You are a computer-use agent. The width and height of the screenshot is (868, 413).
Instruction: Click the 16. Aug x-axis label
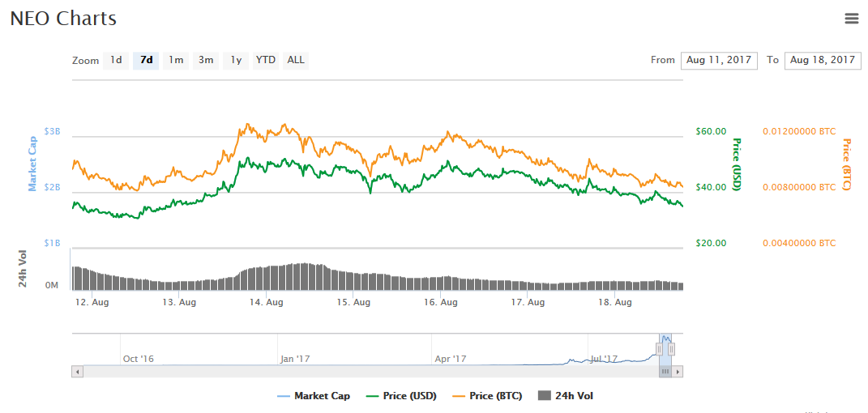click(440, 302)
